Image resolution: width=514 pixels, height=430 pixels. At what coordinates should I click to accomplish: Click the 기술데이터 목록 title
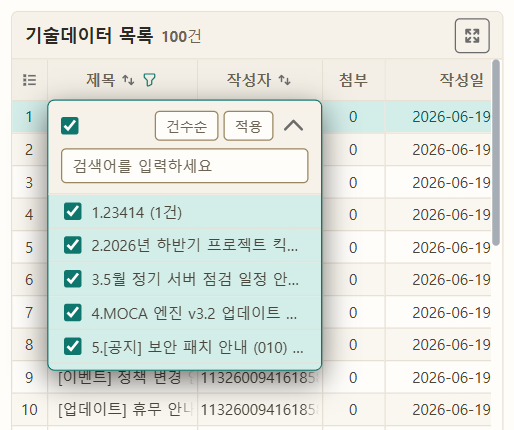[89, 35]
